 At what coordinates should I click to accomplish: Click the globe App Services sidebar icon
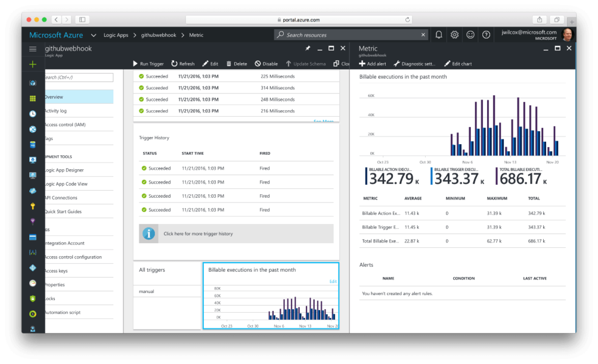(x=33, y=129)
